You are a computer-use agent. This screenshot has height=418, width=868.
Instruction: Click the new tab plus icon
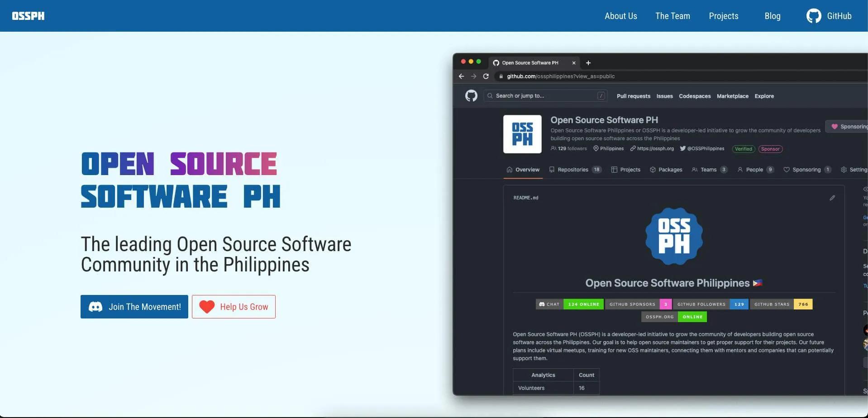coord(588,63)
